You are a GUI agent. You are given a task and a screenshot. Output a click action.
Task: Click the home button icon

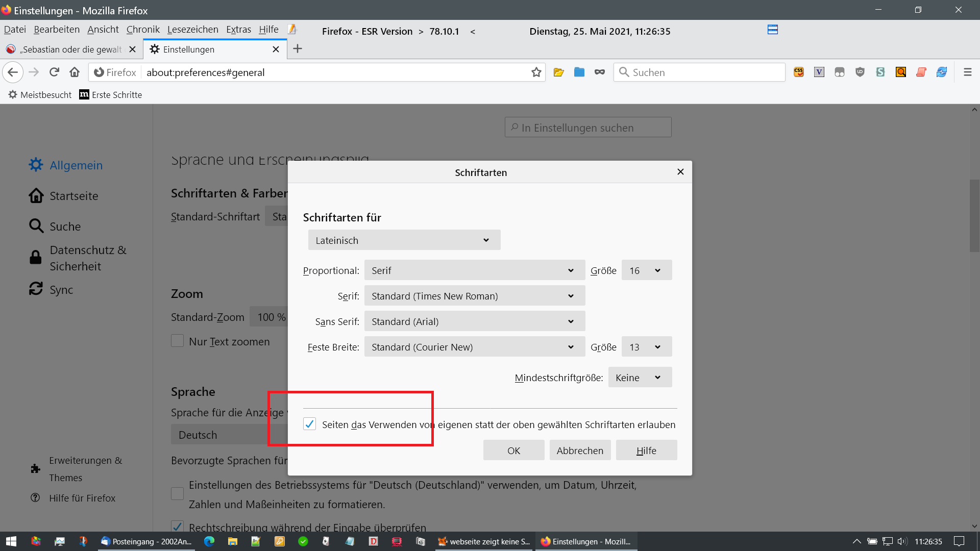tap(75, 72)
